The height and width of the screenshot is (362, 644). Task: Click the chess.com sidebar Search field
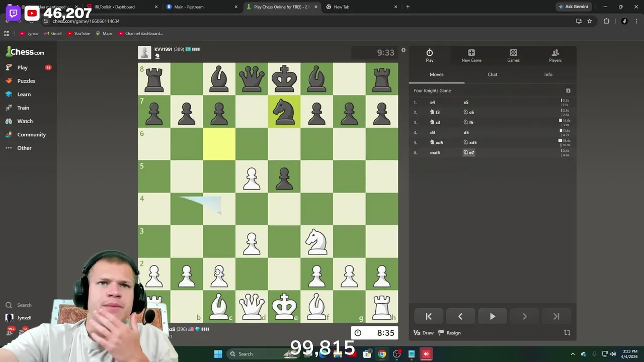pos(24,305)
